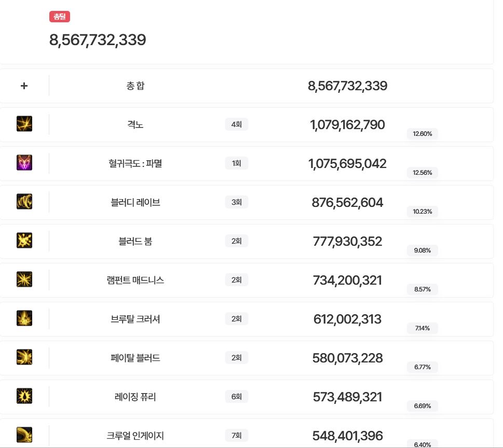This screenshot has width=503, height=448.
Task: Click the 6.69% percentage badge
Action: (x=423, y=406)
